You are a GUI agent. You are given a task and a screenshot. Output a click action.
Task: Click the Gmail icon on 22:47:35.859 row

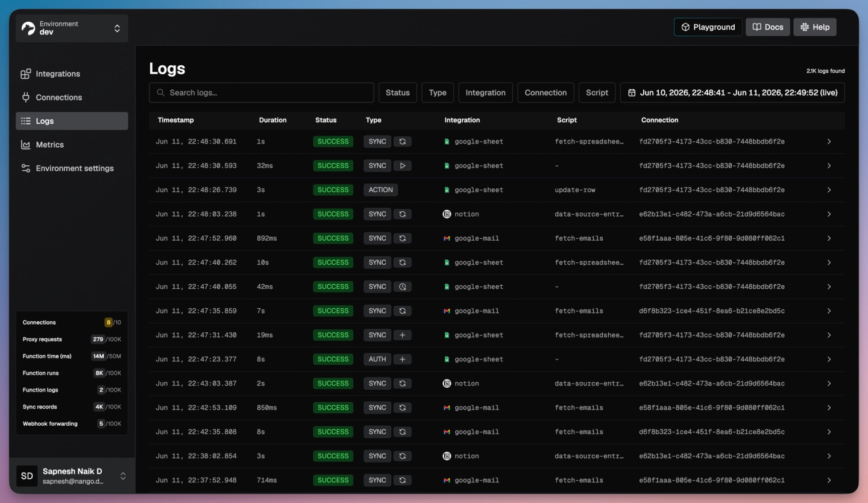pyautogui.click(x=447, y=311)
